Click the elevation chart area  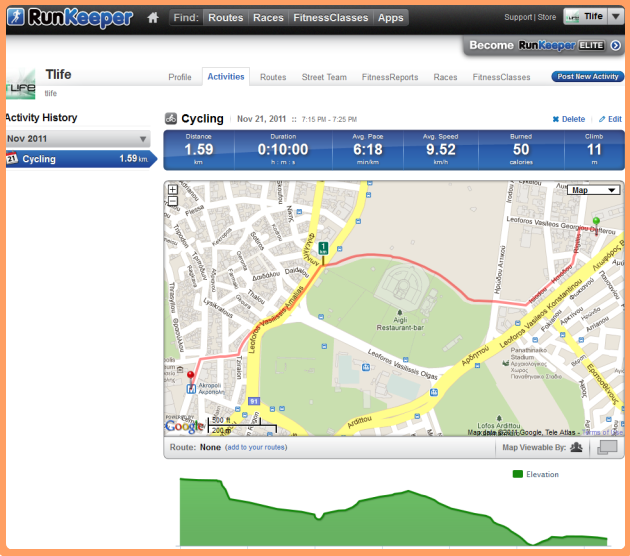point(393,512)
